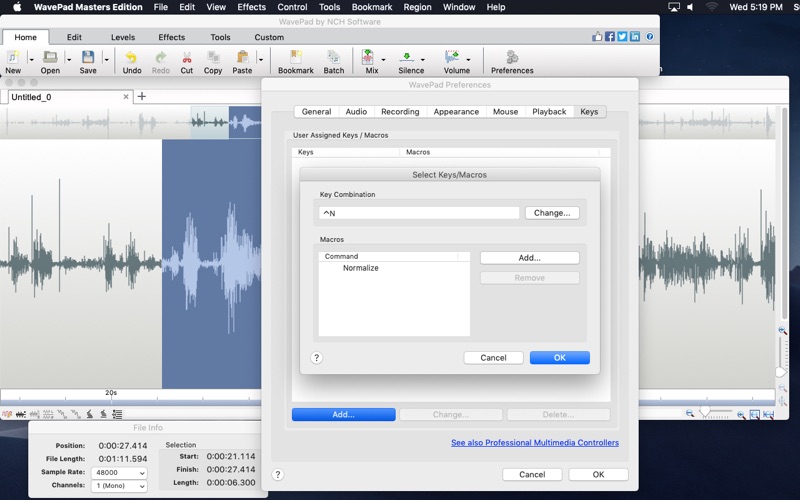
Task: Click the Cut scissors icon
Action: click(187, 59)
